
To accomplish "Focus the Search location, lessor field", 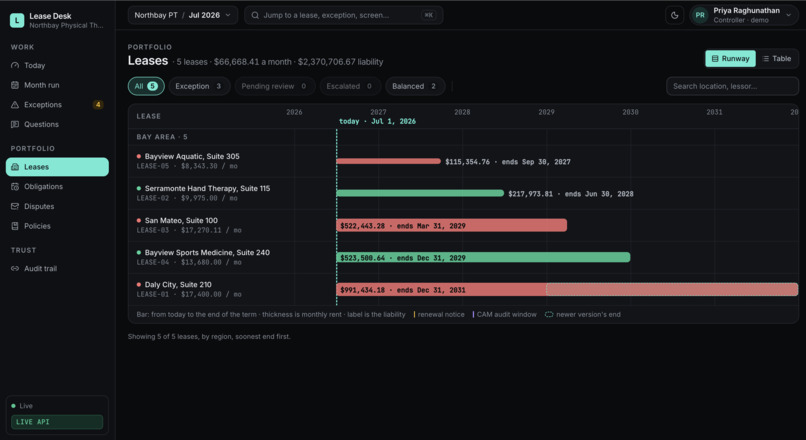I will (x=732, y=86).
